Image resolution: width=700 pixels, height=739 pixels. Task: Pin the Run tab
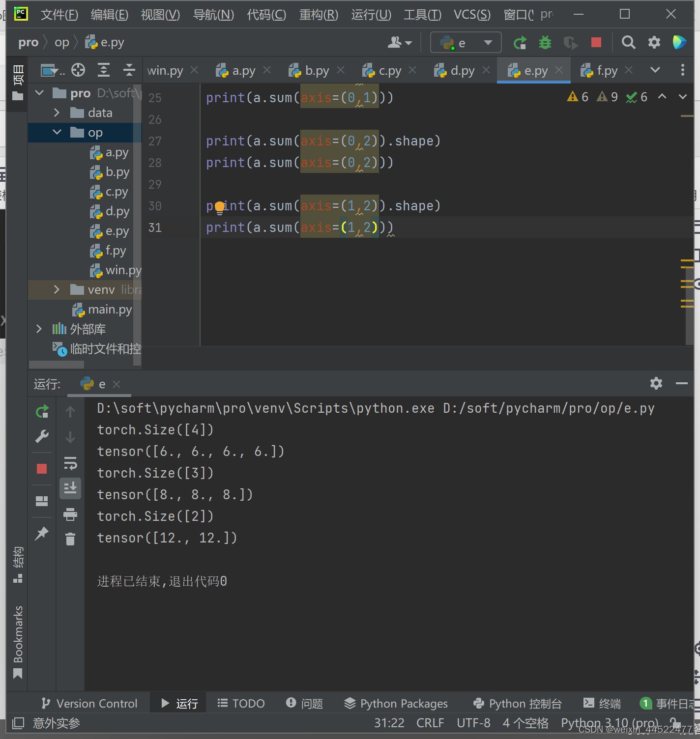point(42,533)
